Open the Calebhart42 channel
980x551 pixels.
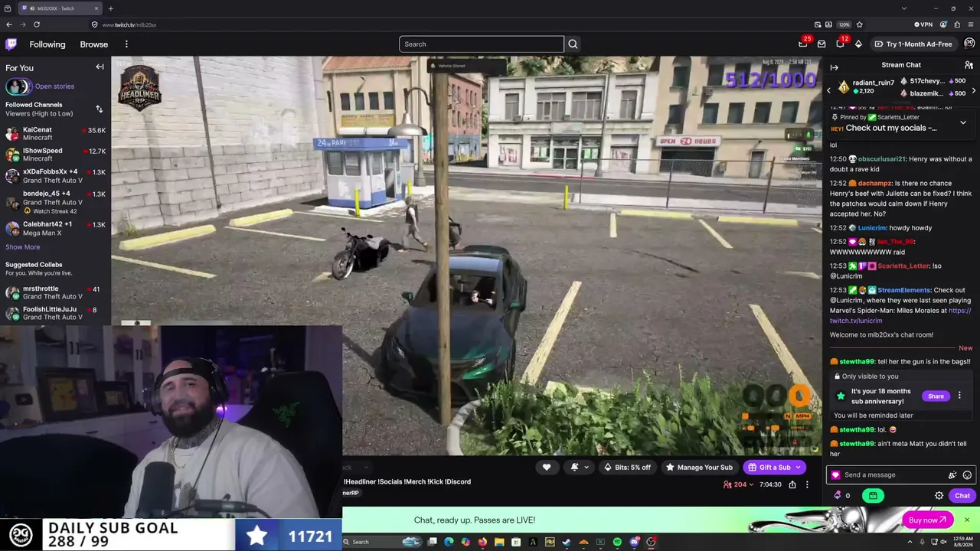click(x=55, y=228)
